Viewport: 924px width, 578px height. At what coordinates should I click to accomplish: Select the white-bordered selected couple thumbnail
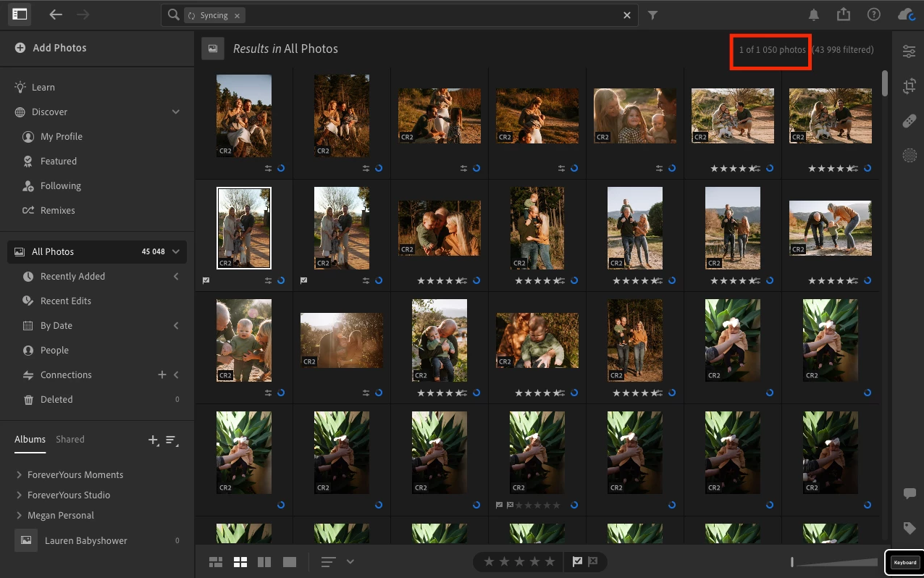click(x=244, y=227)
